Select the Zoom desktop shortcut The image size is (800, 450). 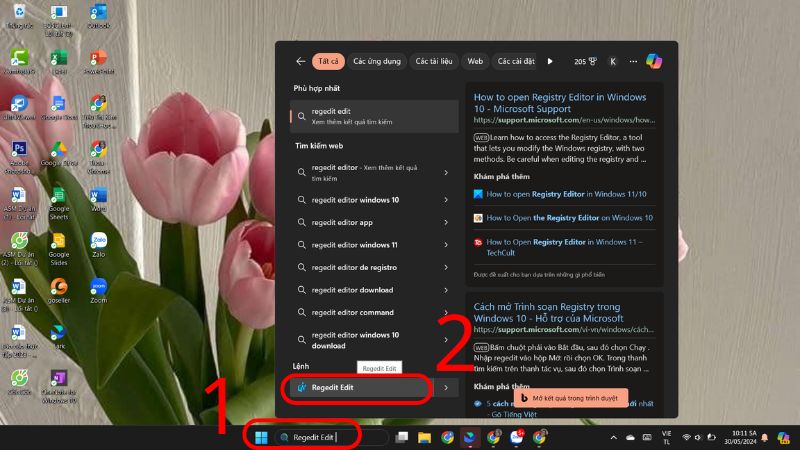point(98,291)
